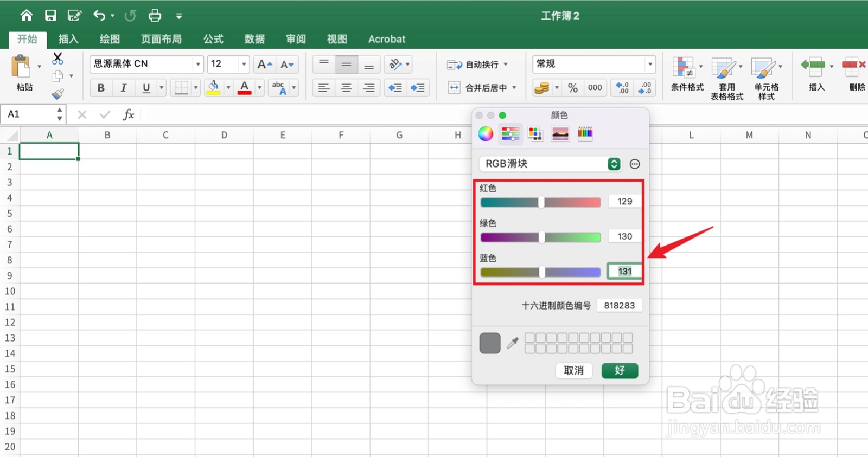868x457 pixels.
Task: Toggle underline formatting
Action: [146, 88]
